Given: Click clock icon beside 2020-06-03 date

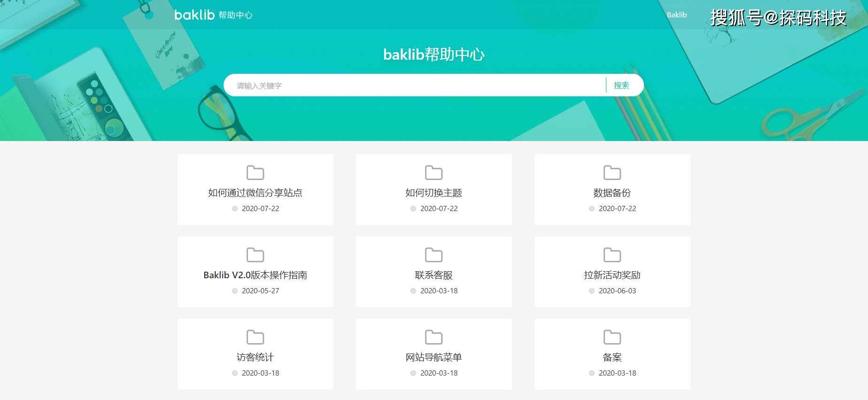Looking at the screenshot, I should point(592,291).
